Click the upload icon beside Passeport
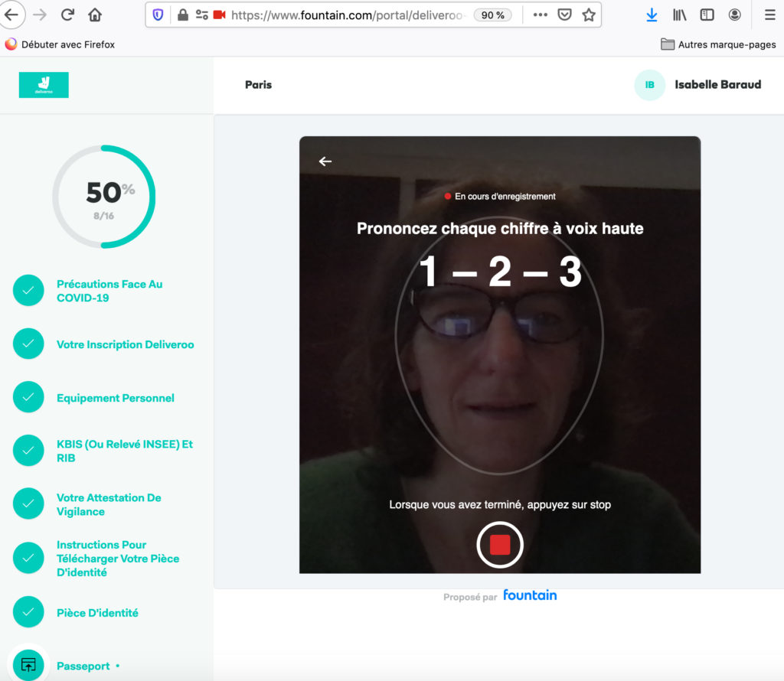 click(x=28, y=665)
